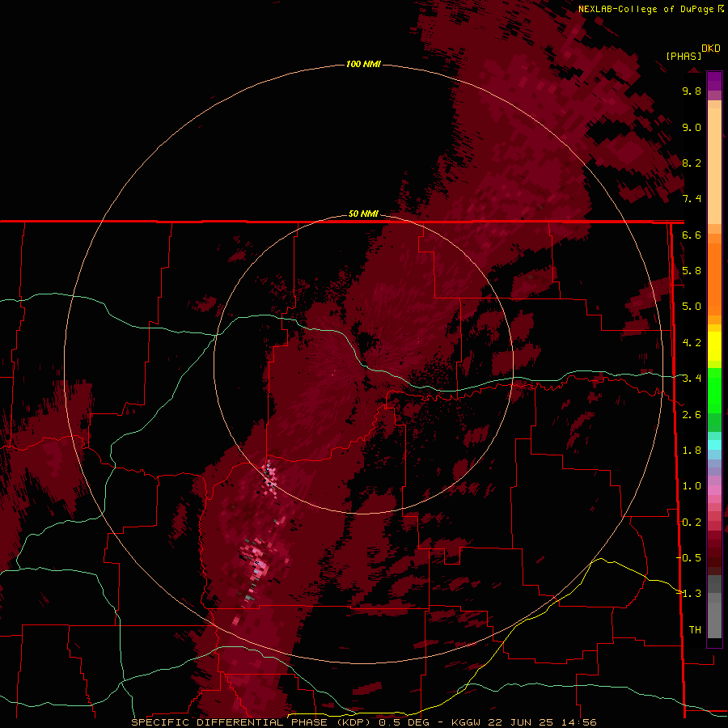Click the 9.0 legend value
This screenshot has height=728, width=728.
(x=692, y=127)
